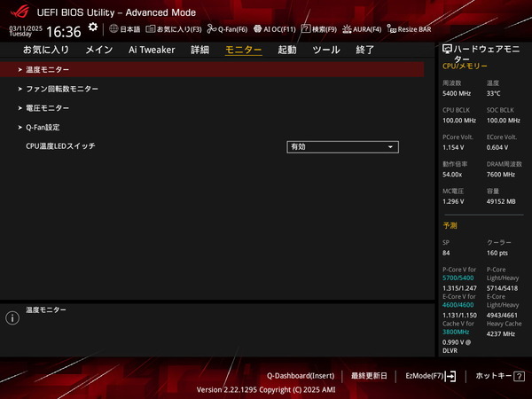Screen dimensions: 532x399
Task: Open the お気に入り(F3) favorites shortcut
Action: click(x=174, y=29)
